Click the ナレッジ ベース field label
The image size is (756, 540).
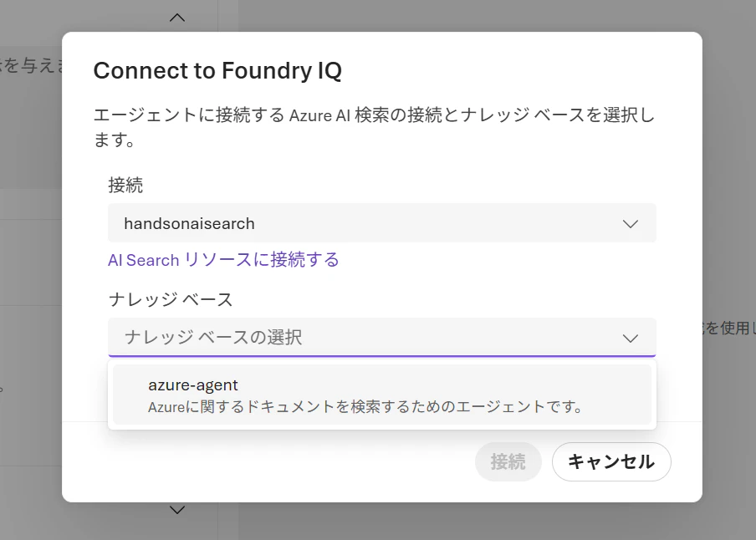click(x=171, y=299)
